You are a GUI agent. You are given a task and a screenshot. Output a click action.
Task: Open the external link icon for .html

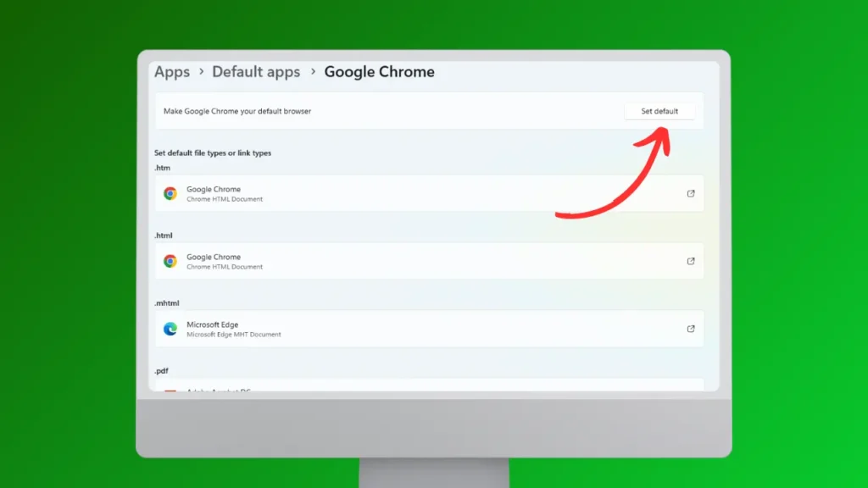(690, 261)
